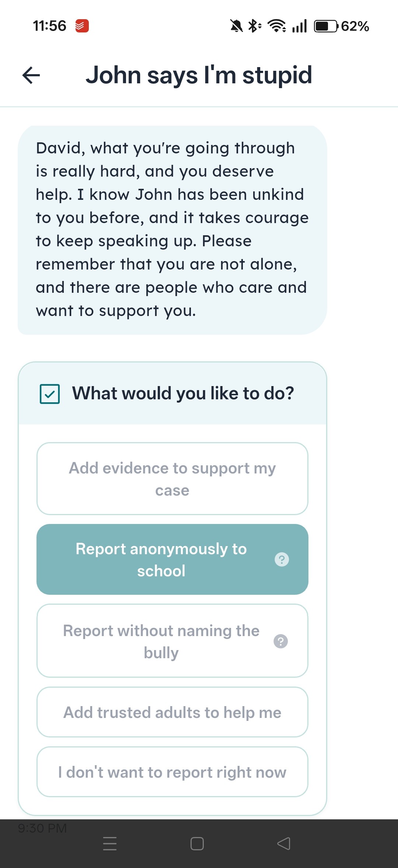Toggle the checkbox beside What would you like to do
The image size is (398, 868).
[50, 394]
